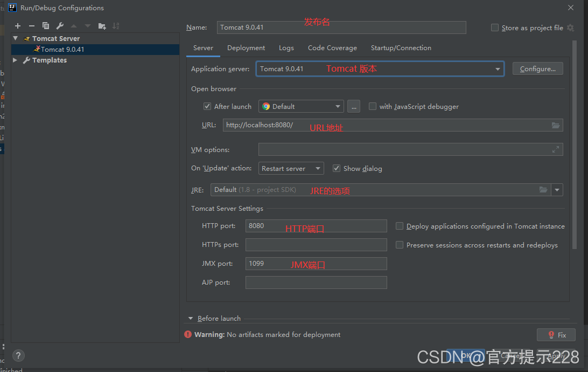Switch to Startup/Connection tab
Image resolution: width=588 pixels, height=372 pixels.
pos(401,48)
